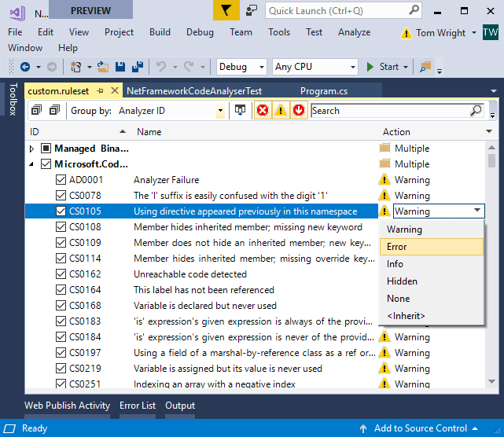Click the Quick Launch search icon
The image size is (504, 437).
pos(414,10)
